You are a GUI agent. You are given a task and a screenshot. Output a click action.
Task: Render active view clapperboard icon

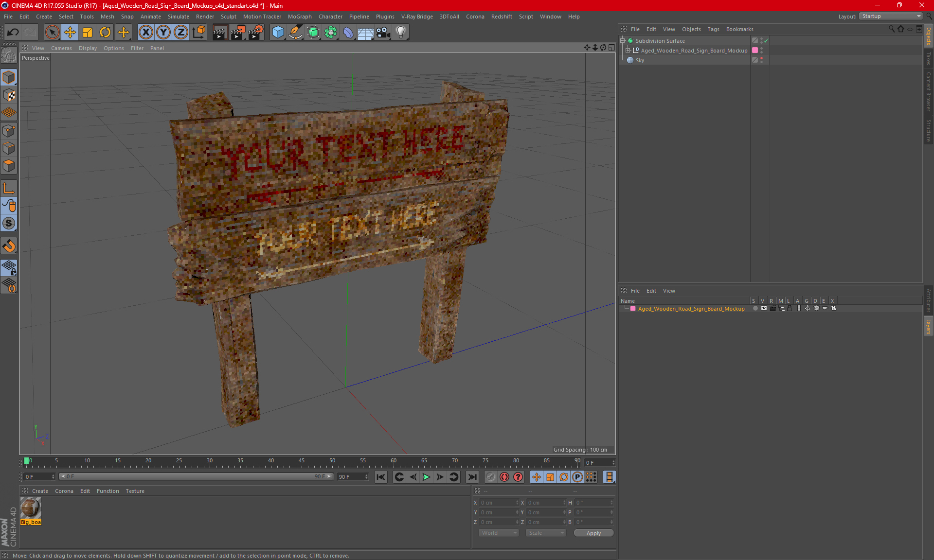pyautogui.click(x=220, y=32)
